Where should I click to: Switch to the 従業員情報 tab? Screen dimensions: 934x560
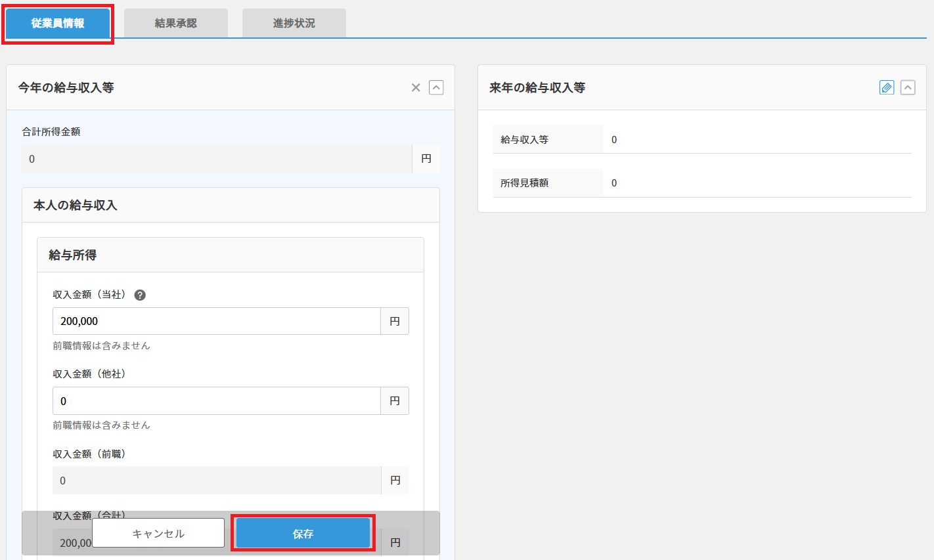(x=58, y=24)
